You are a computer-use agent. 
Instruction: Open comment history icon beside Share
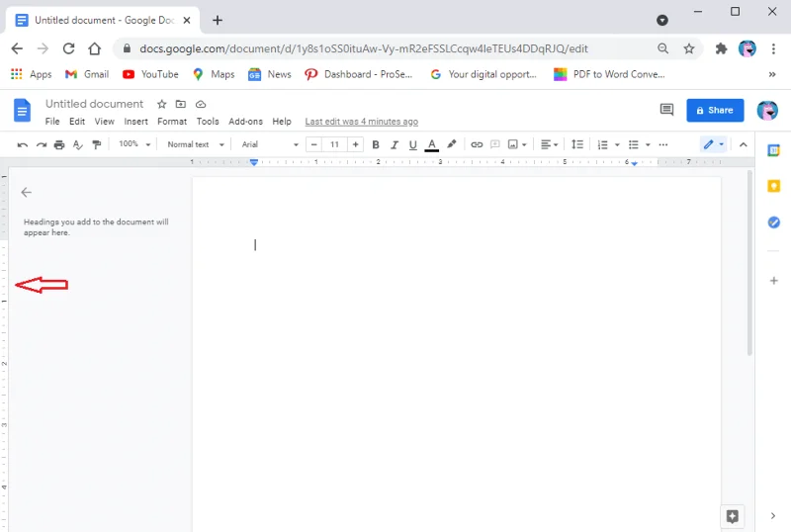(x=666, y=110)
